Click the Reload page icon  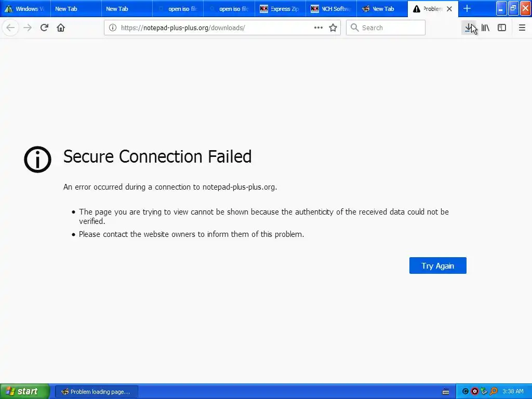44,28
